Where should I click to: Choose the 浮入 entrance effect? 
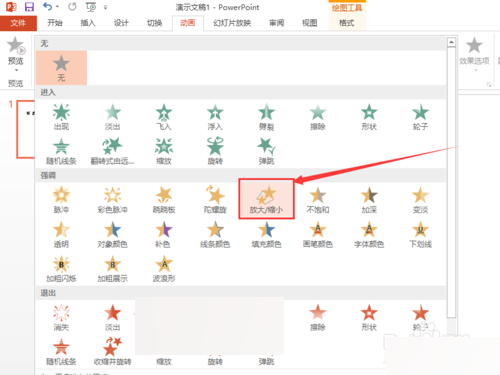215,117
